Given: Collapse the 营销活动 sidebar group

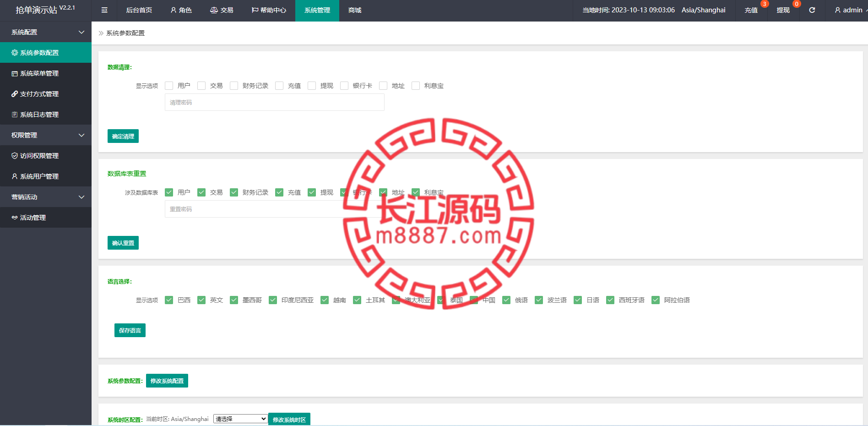Looking at the screenshot, I should pyautogui.click(x=46, y=197).
